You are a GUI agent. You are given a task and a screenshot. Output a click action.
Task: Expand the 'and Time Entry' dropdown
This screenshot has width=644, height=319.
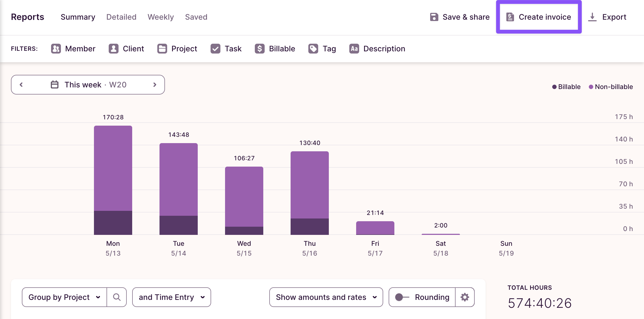click(172, 297)
